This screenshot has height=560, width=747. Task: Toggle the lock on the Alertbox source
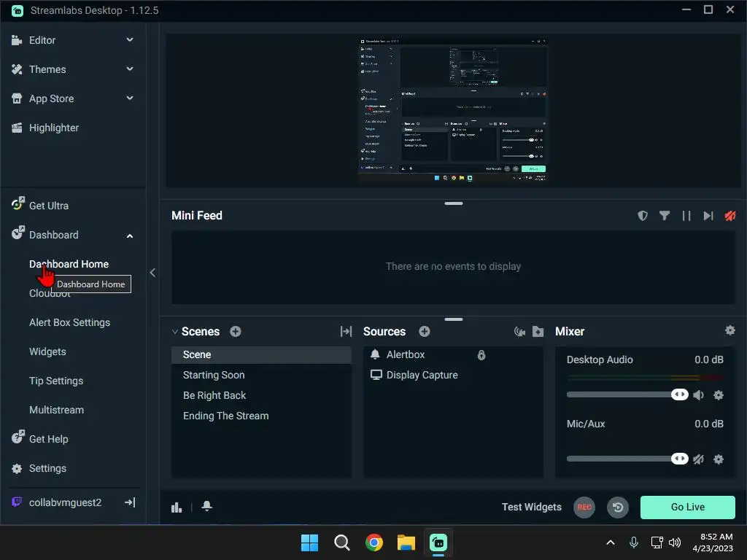tap(481, 355)
